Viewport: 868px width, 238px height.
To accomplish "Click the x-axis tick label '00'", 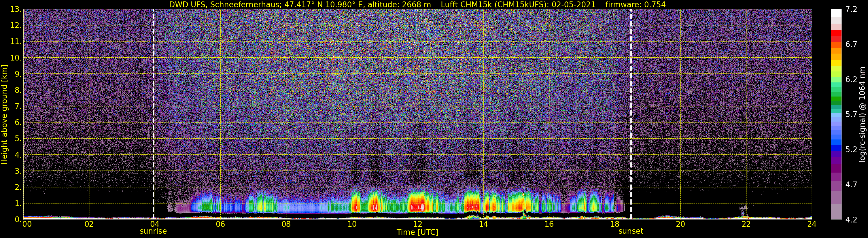I will (x=27, y=224).
